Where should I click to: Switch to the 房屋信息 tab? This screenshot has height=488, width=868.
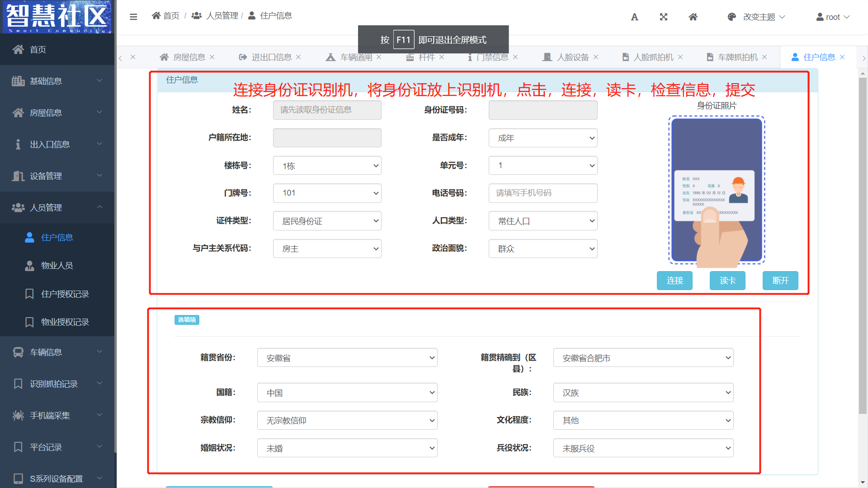point(189,57)
